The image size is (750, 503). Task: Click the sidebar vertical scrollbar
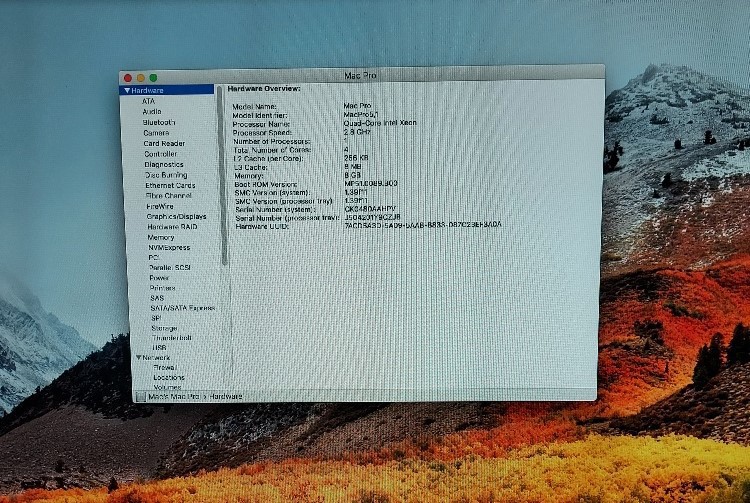point(221,176)
